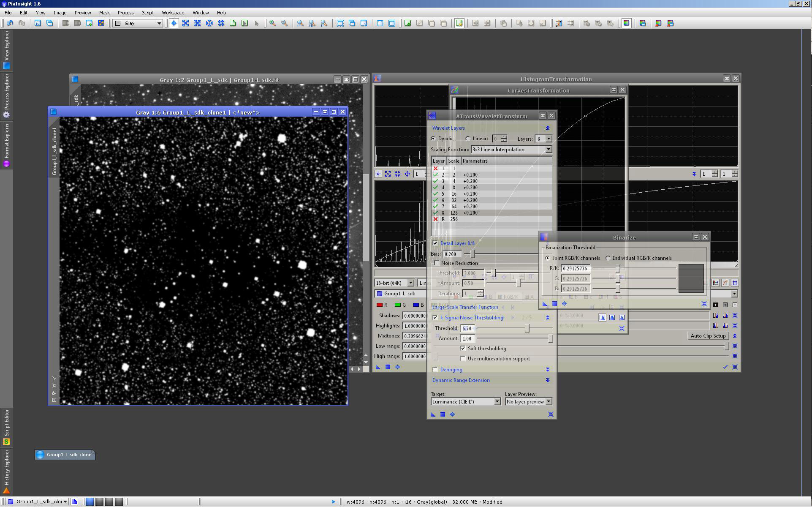Adjust the R/K binarization threshold slider

tap(618, 268)
